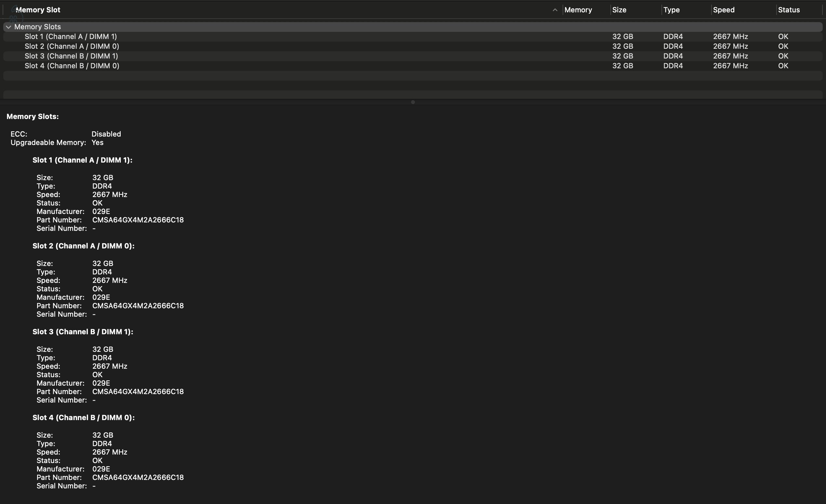Viewport: 826px width, 504px height.
Task: Click the Upgradeable Memory Yes value
Action: pyautogui.click(x=97, y=142)
